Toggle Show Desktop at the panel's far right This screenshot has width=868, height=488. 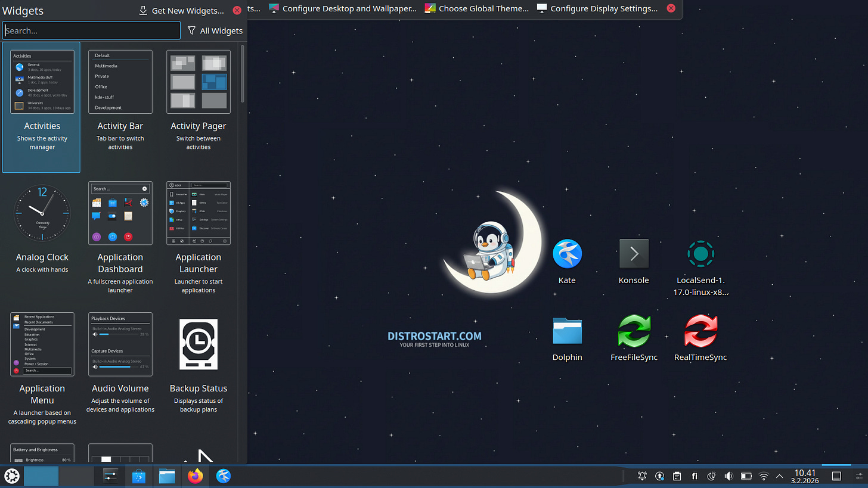click(x=836, y=476)
